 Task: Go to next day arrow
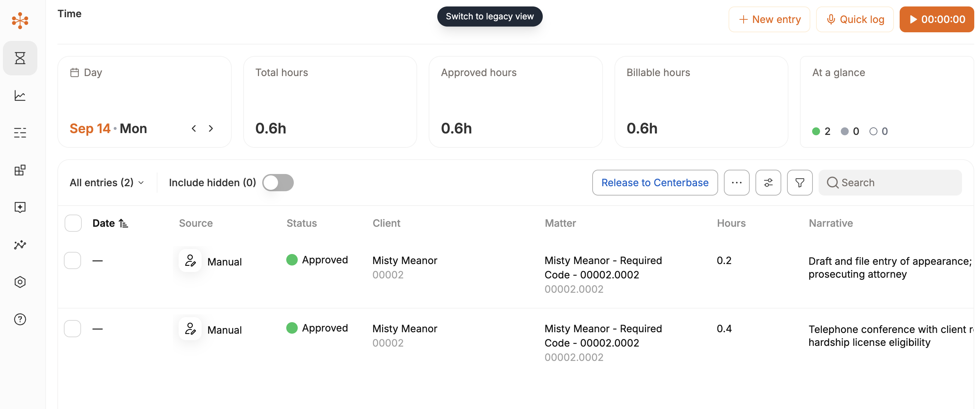point(211,128)
